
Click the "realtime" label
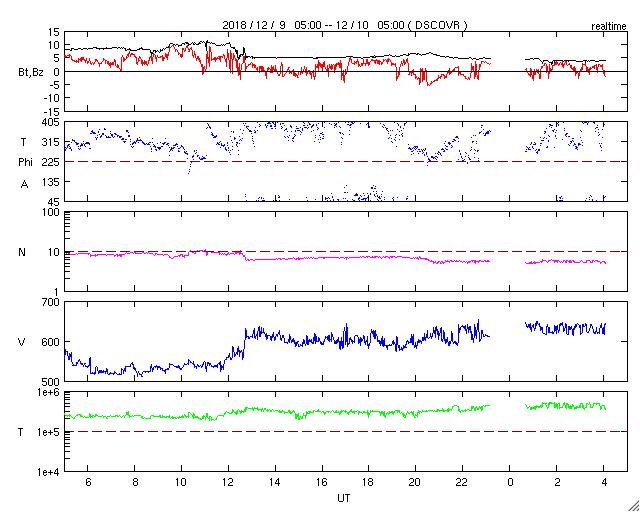(609, 27)
